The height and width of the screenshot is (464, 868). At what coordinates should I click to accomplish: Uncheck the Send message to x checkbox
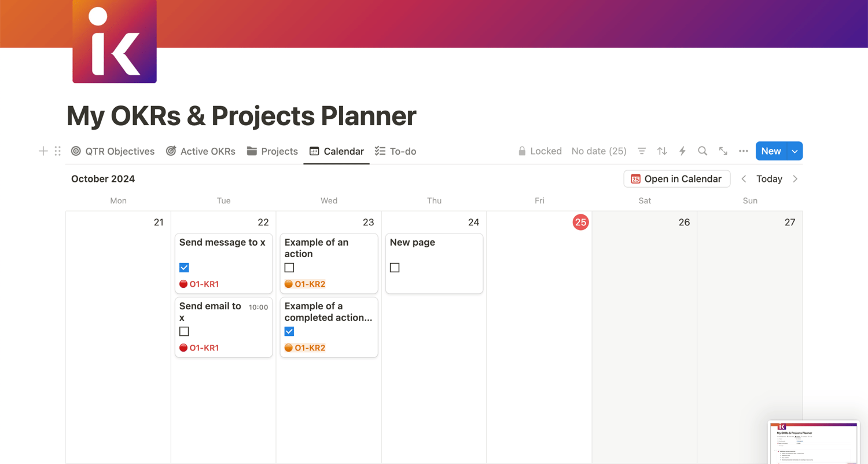click(x=184, y=268)
